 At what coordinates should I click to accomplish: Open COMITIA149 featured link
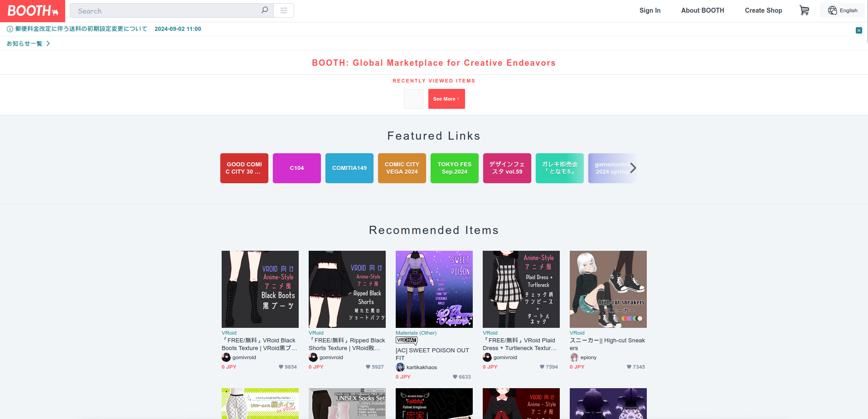[349, 168]
